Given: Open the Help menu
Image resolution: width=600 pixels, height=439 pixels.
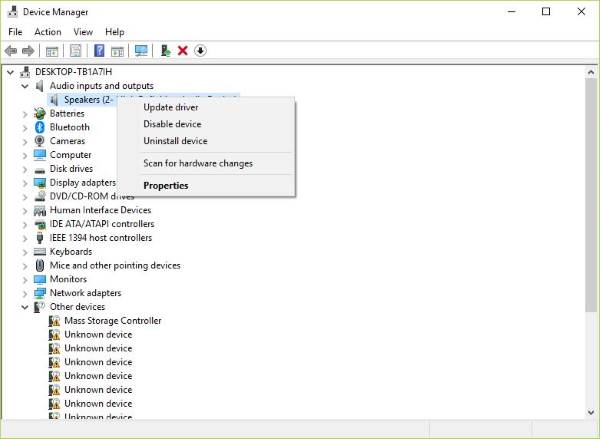Looking at the screenshot, I should [115, 32].
